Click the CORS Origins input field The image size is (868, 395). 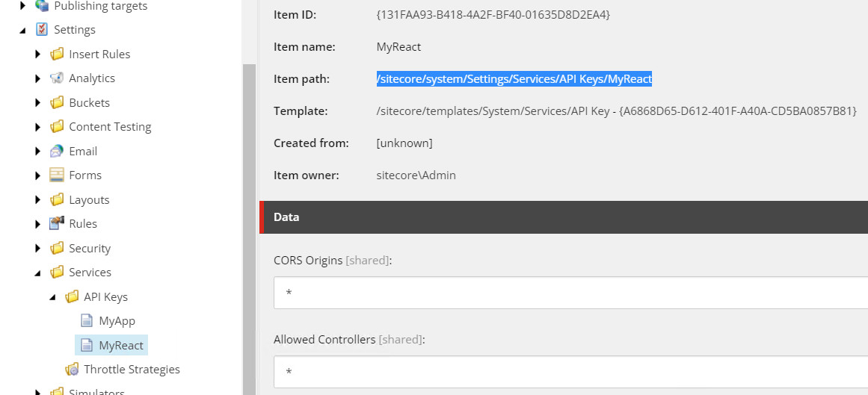(570, 293)
